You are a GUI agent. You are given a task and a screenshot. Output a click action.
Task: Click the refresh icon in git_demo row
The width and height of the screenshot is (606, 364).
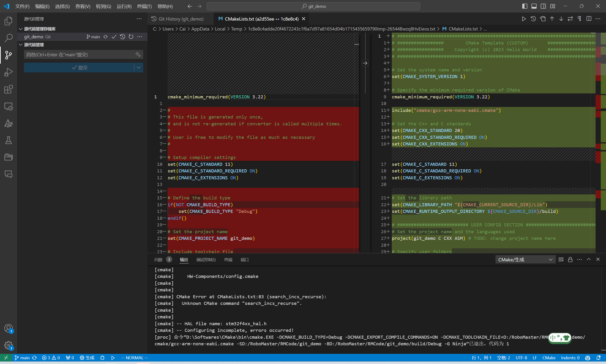pyautogui.click(x=131, y=37)
